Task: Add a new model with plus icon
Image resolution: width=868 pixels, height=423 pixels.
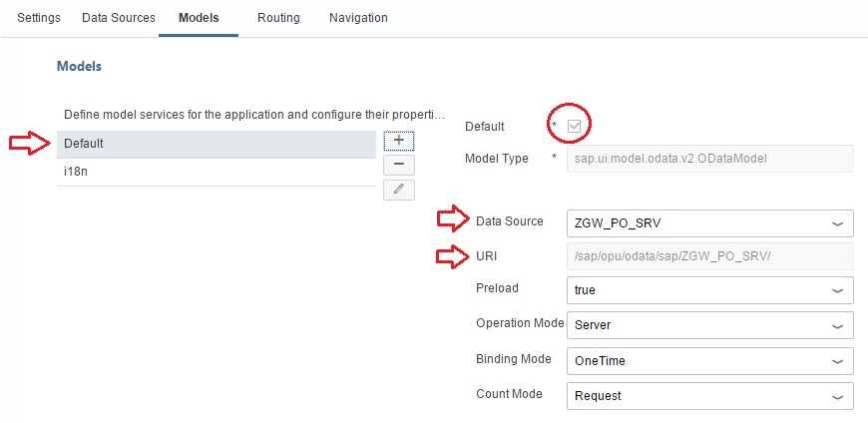Action: point(398,141)
